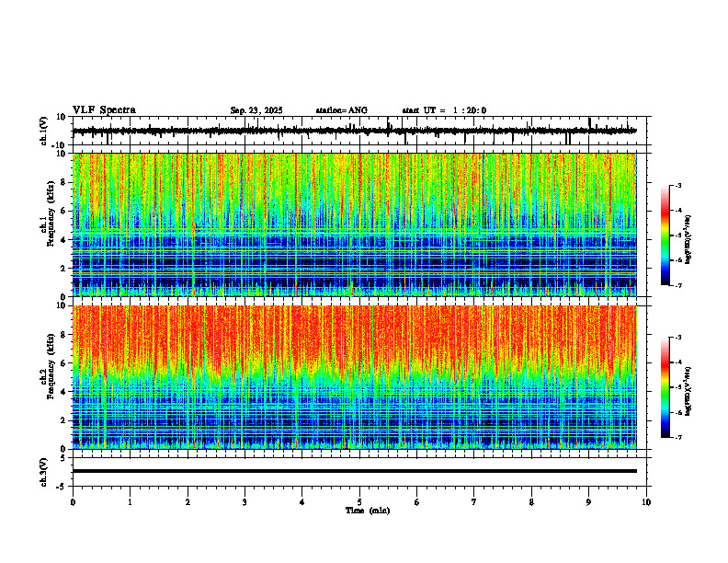Click the "-3" label on ch.2 color scale
Screen dimensions: 728x563
678,338
